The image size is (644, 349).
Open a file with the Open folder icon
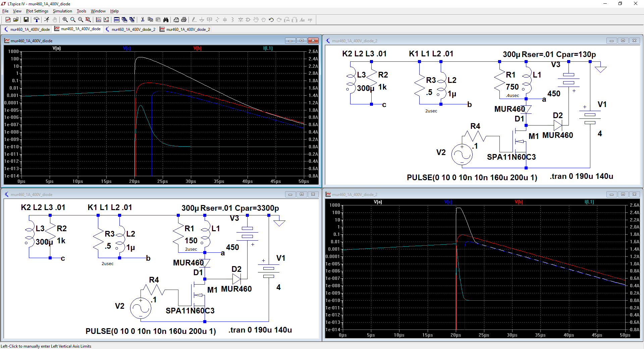[x=16, y=20]
